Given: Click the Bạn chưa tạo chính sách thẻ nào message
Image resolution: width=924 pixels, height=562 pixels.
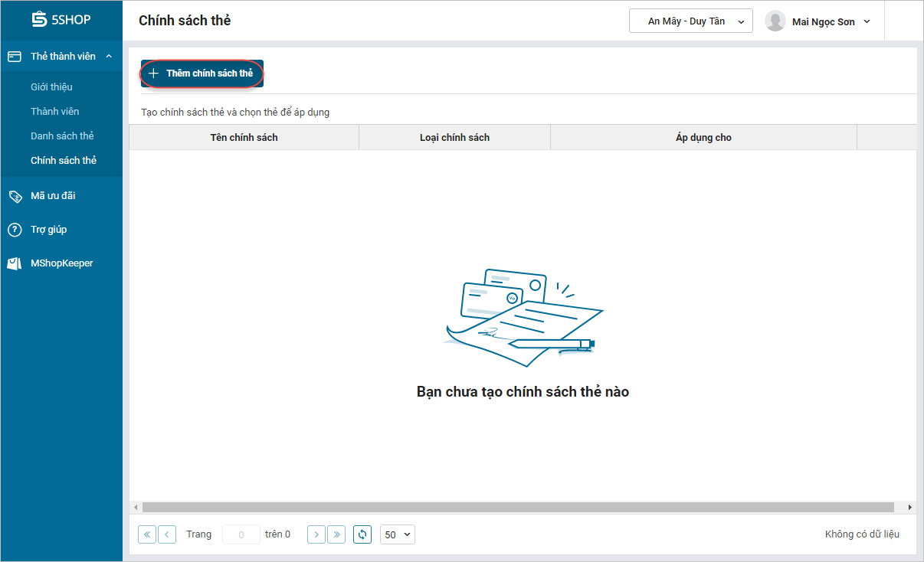Looking at the screenshot, I should tap(523, 392).
